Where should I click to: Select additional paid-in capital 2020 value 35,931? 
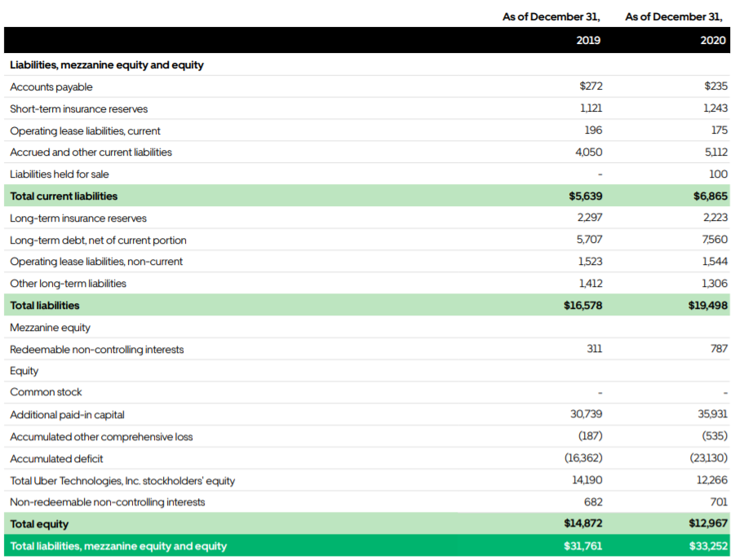[x=713, y=414]
